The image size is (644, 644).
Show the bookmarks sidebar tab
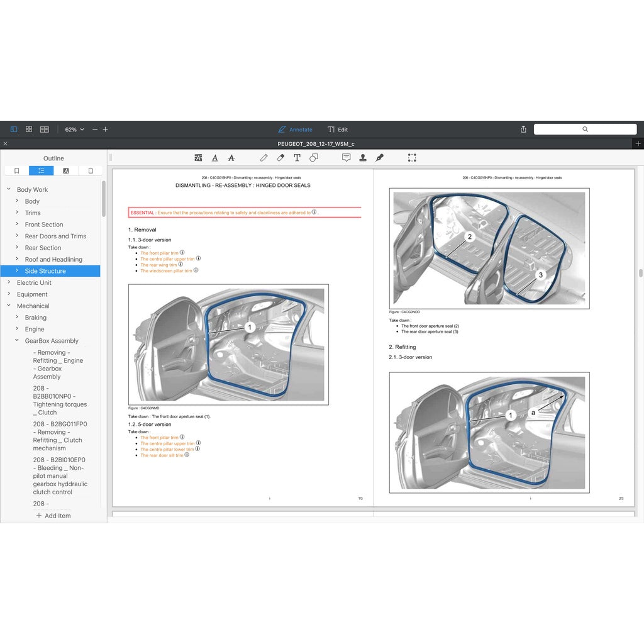[x=17, y=170]
